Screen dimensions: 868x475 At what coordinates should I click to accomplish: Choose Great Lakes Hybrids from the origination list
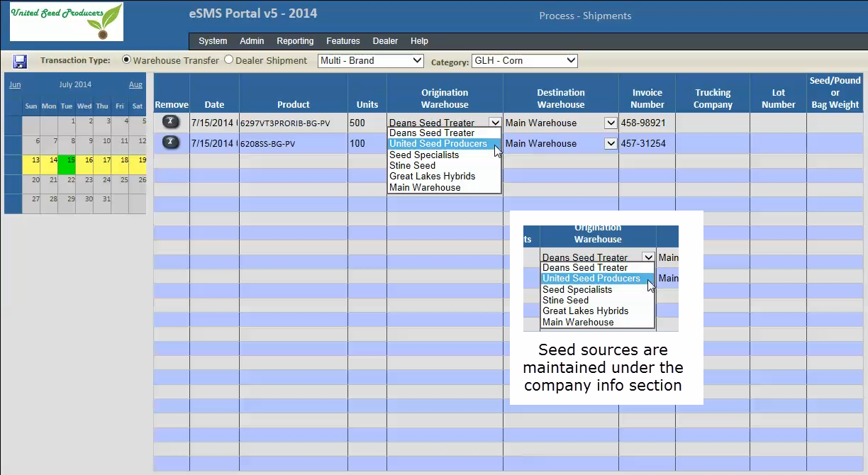coord(444,176)
